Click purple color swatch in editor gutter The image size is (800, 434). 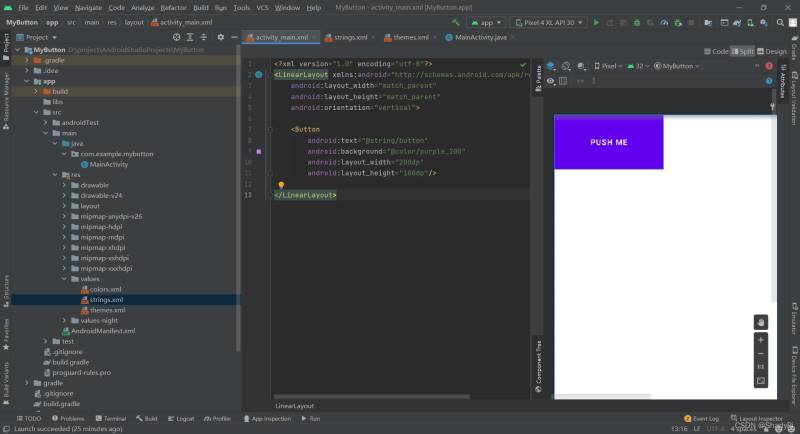[x=258, y=151]
